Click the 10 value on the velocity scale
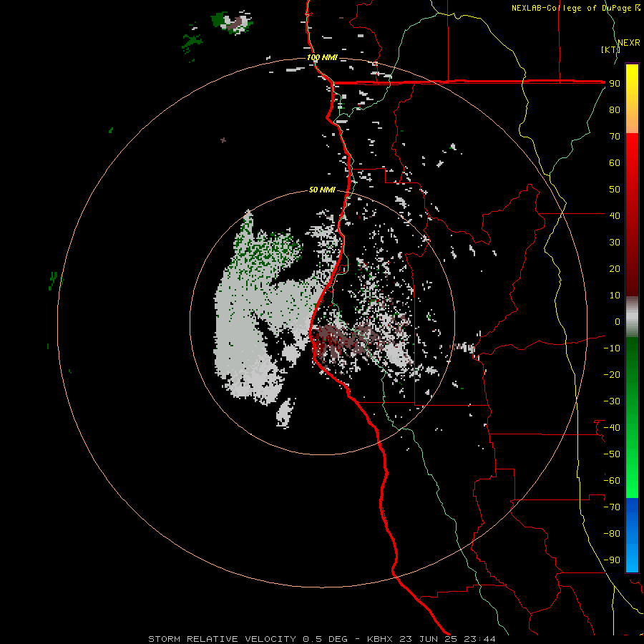The width and height of the screenshot is (644, 644). (615, 296)
